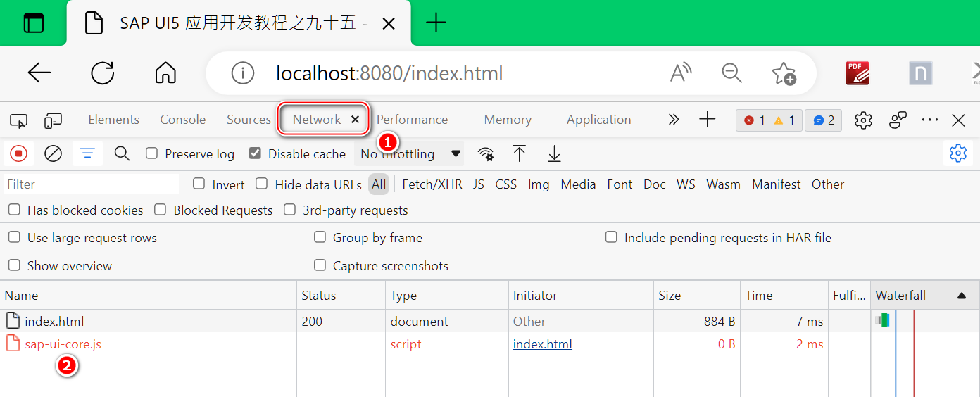
Task: Add a DevTools tool with plus icon
Action: (708, 120)
